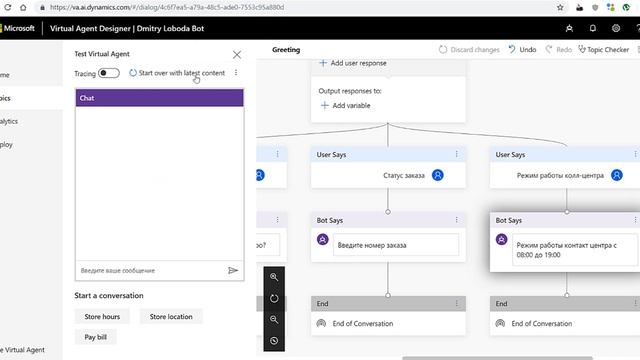Open options menu of leftmost partially visible User Says node

[278, 154]
